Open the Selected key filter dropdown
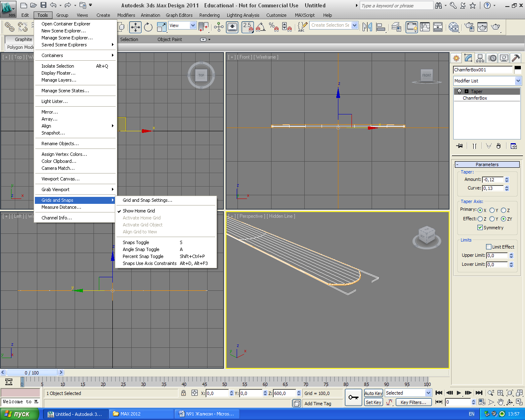Viewport: 525px width, 420px height. pos(408,393)
